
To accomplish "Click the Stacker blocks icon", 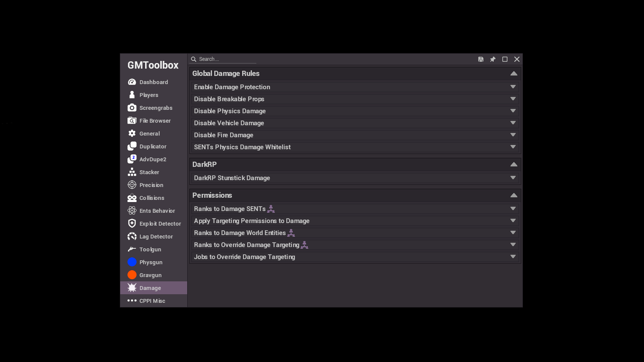I will (x=132, y=172).
